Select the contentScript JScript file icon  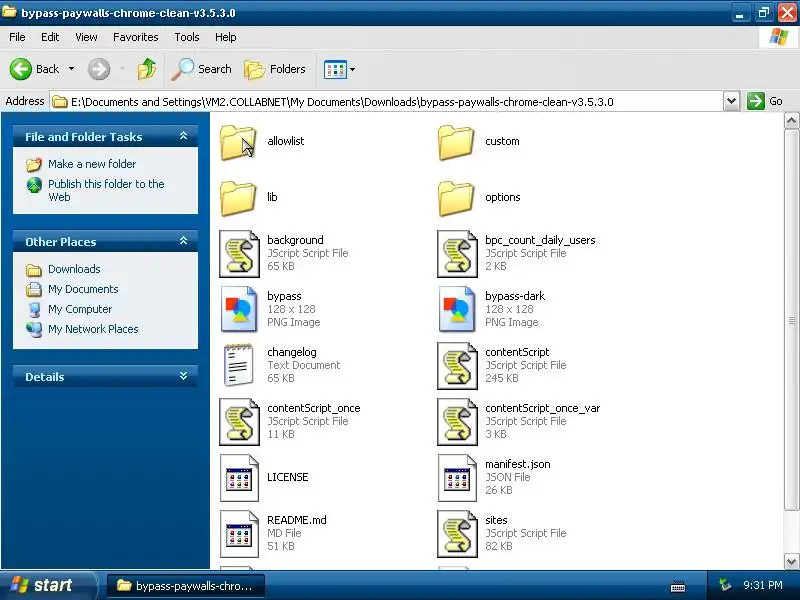457,366
